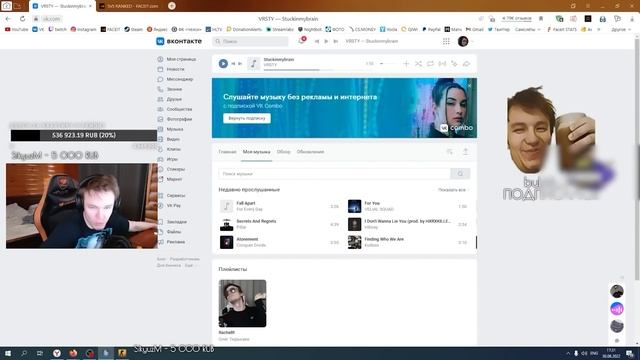Switch to the Главная music tab

point(227,152)
